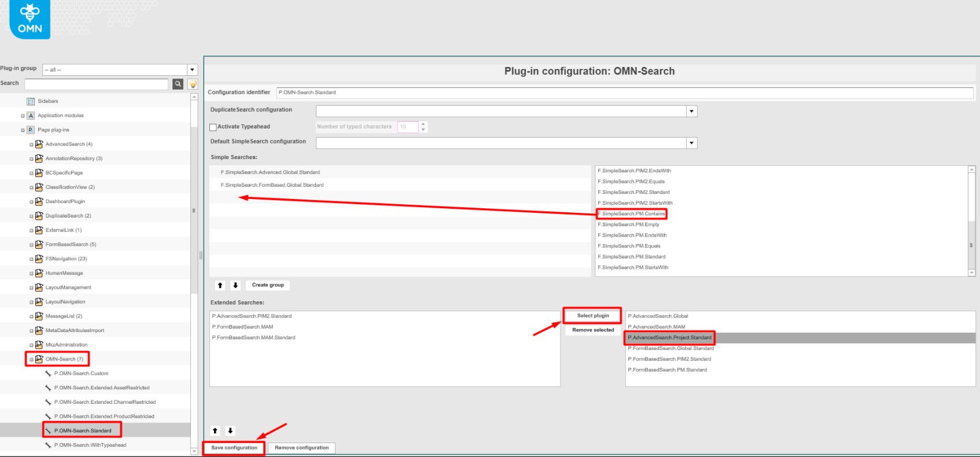Select F.SimpleSearch.PM.Contains in list
The image size is (980, 457).
631,214
